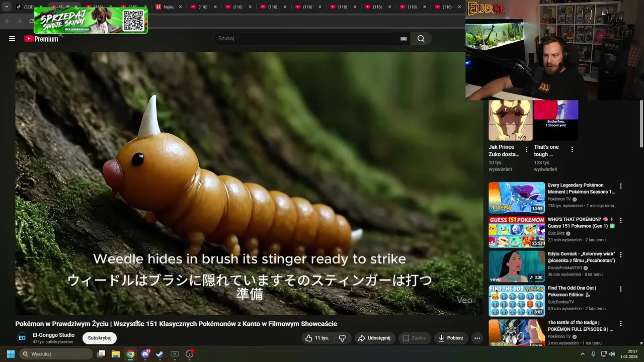This screenshot has width=644, height=362.
Task: Open WHO'S THAT POKÉMON video title
Action: [x=581, y=223]
